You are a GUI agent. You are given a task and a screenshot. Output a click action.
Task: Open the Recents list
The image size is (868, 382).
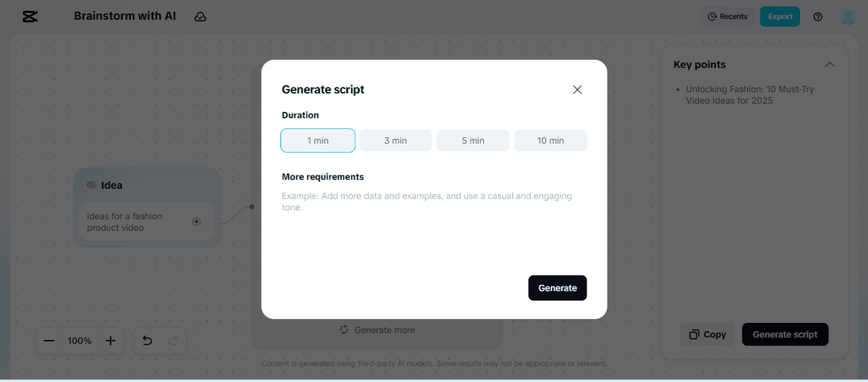(x=727, y=16)
